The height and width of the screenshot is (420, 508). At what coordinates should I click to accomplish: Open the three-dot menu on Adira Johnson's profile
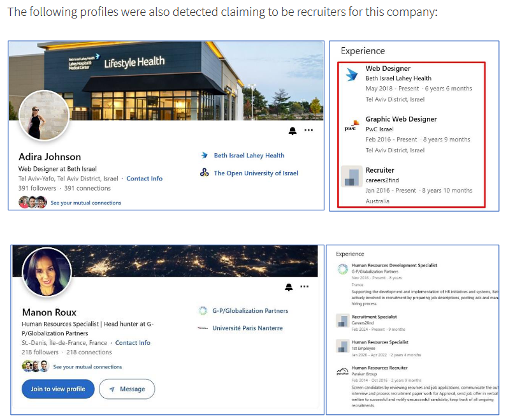click(x=308, y=130)
